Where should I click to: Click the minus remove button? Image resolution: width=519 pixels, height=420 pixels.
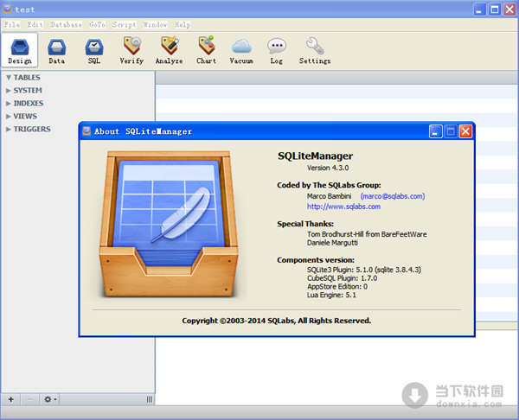click(30, 399)
